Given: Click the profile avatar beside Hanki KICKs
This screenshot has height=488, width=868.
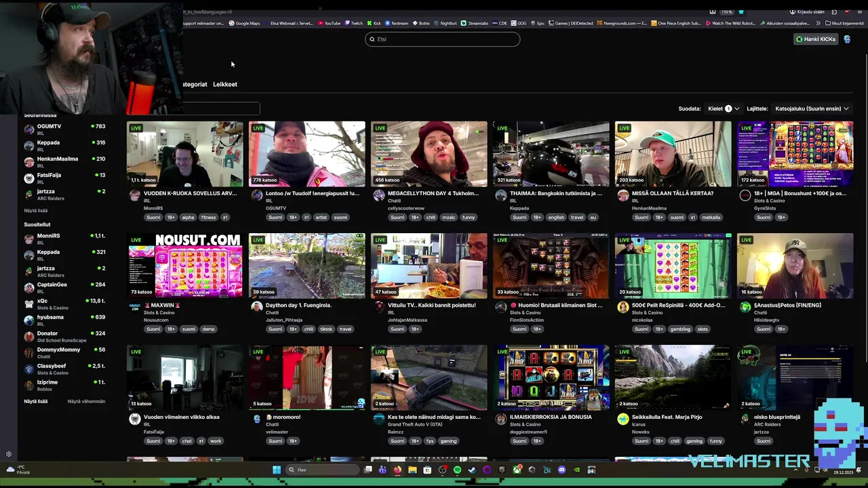Looking at the screenshot, I should [847, 39].
